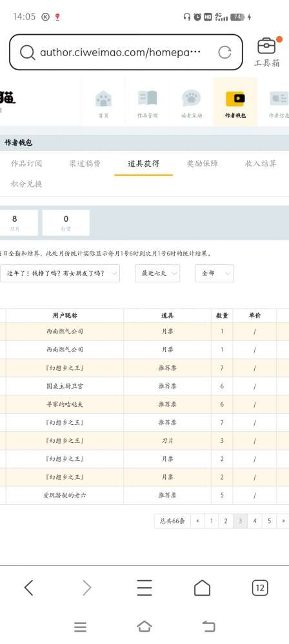Click the 刀片 count card showing 8
Image resolution: width=289 pixels, height=644 pixels.
pos(18,222)
